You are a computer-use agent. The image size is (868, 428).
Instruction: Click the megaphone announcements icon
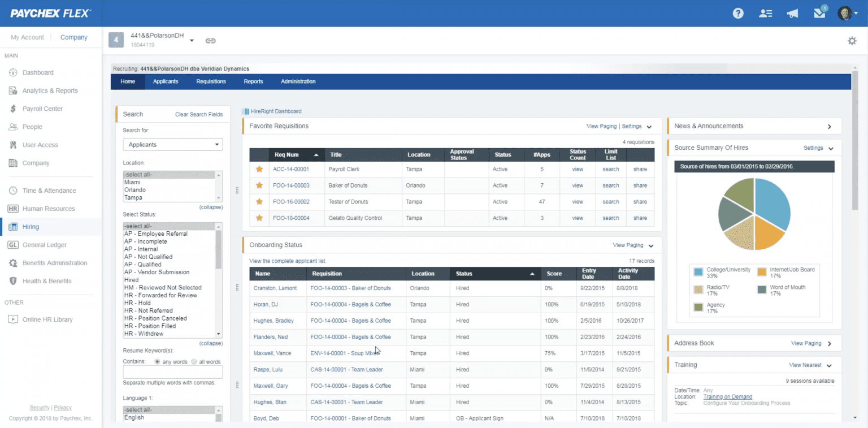[792, 14]
